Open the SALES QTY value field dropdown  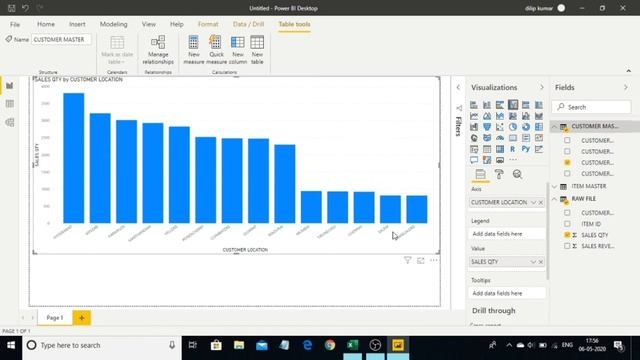tap(533, 262)
